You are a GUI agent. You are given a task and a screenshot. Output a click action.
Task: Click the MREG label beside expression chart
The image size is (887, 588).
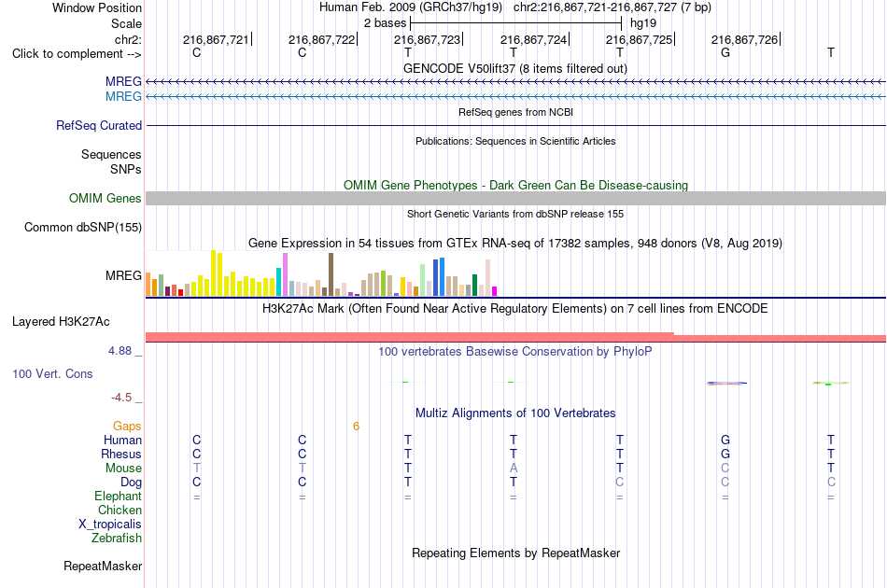coord(123,275)
